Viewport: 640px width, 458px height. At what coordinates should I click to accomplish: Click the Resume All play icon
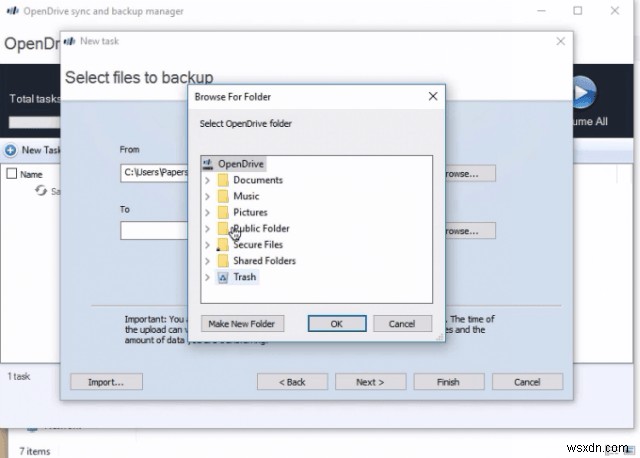tap(584, 92)
